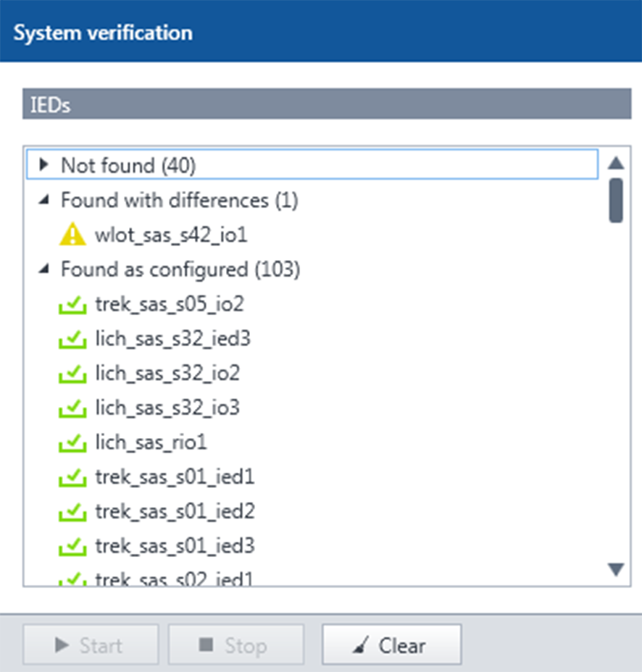Select the lich_sas_rio1 entry
The height and width of the screenshot is (672, 642).
(x=151, y=442)
